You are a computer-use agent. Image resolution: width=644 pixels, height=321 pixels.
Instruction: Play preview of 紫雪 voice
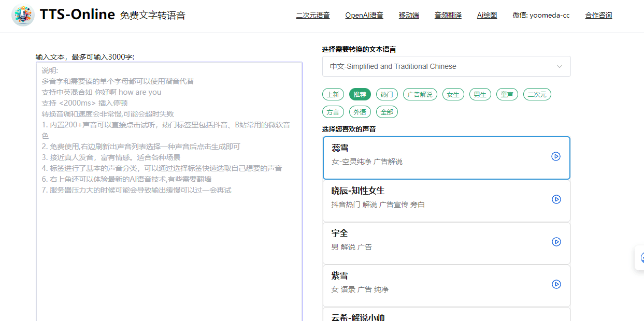coord(556,284)
